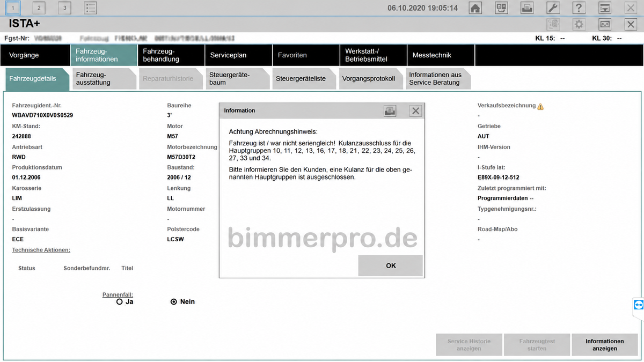Click Getriebe value AUT
The width and height of the screenshot is (644, 362).
pos(484,136)
